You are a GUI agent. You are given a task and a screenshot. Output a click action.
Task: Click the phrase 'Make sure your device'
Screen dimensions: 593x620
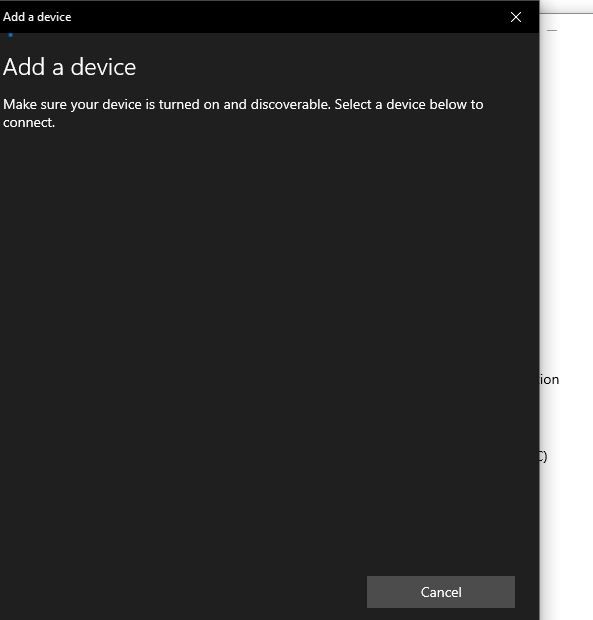tap(72, 104)
